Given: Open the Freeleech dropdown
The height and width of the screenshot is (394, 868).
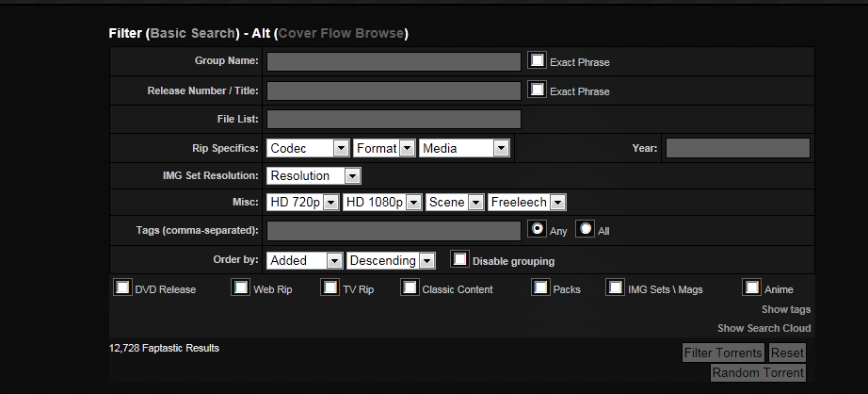Looking at the screenshot, I should click(x=526, y=203).
